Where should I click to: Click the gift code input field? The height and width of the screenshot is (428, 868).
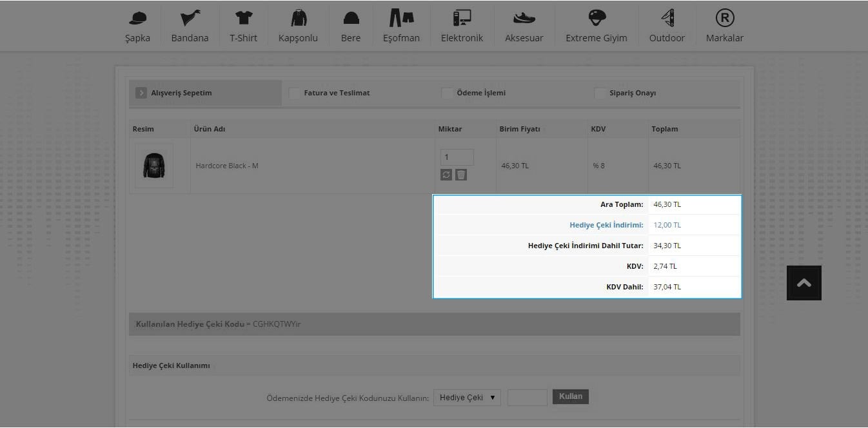point(528,398)
